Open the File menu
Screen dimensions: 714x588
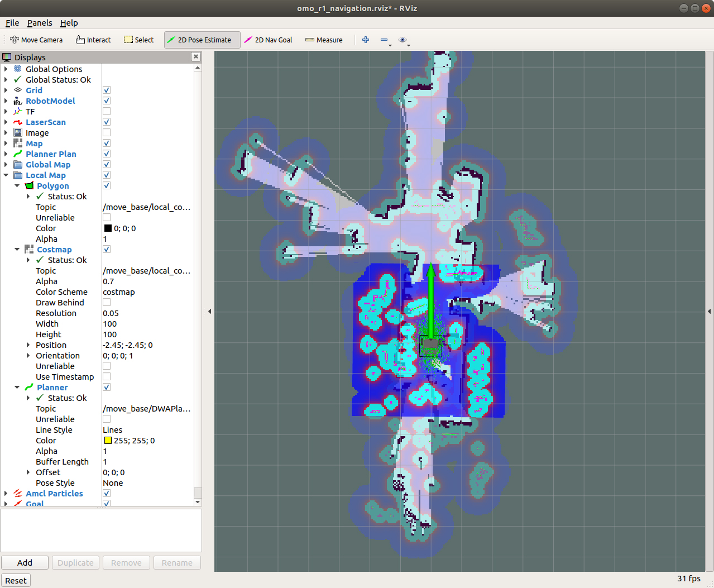12,23
